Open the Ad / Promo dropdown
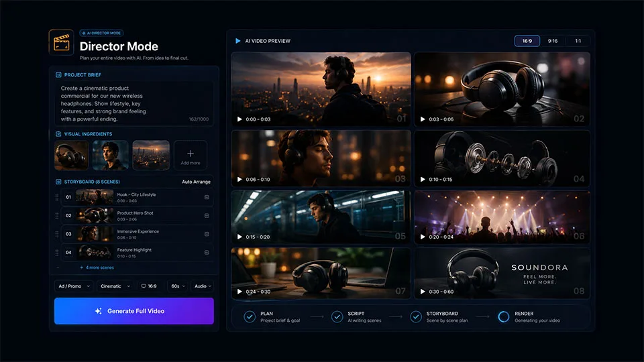 (x=74, y=286)
